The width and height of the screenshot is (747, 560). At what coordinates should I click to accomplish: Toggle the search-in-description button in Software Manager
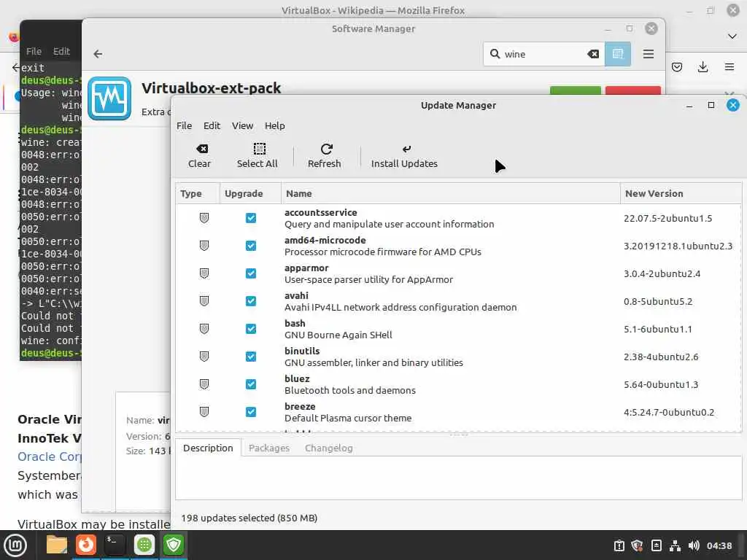click(x=618, y=54)
